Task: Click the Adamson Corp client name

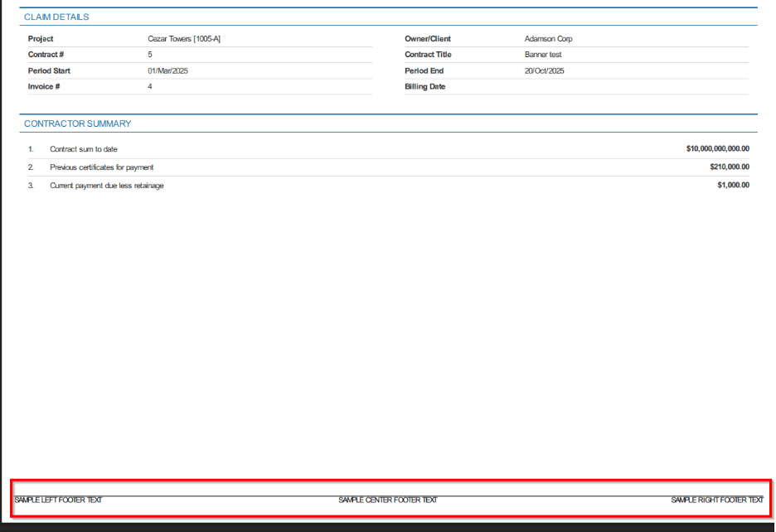Action: [x=548, y=39]
